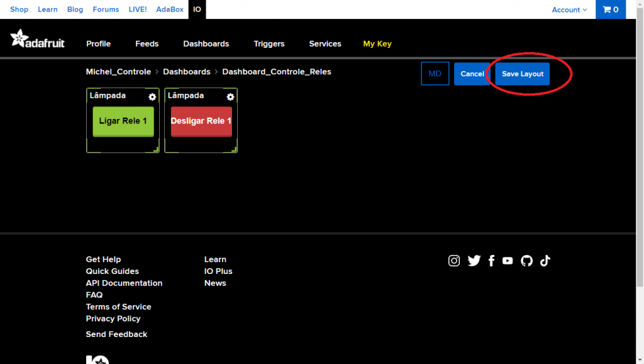644x364 pixels.
Task: Click the IO logo in footer
Action: 97,360
